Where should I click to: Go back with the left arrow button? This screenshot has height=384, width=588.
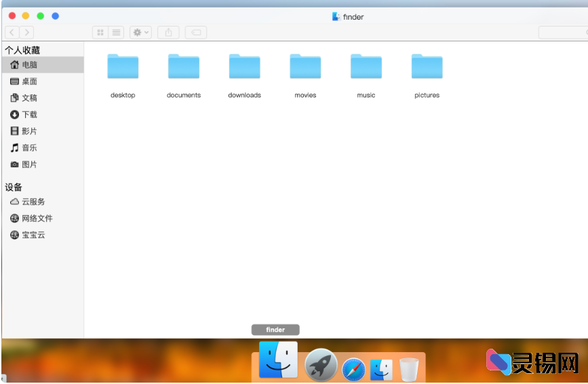click(x=12, y=33)
